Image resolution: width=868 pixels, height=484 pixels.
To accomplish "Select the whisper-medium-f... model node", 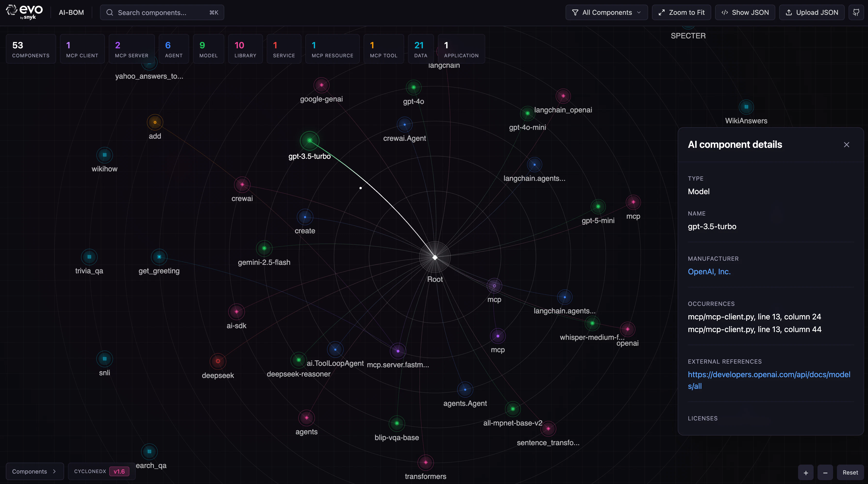I will tap(592, 324).
